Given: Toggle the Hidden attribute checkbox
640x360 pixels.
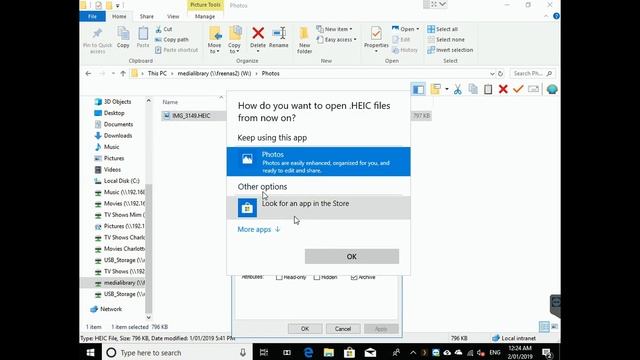Looking at the screenshot, I should 317,278.
